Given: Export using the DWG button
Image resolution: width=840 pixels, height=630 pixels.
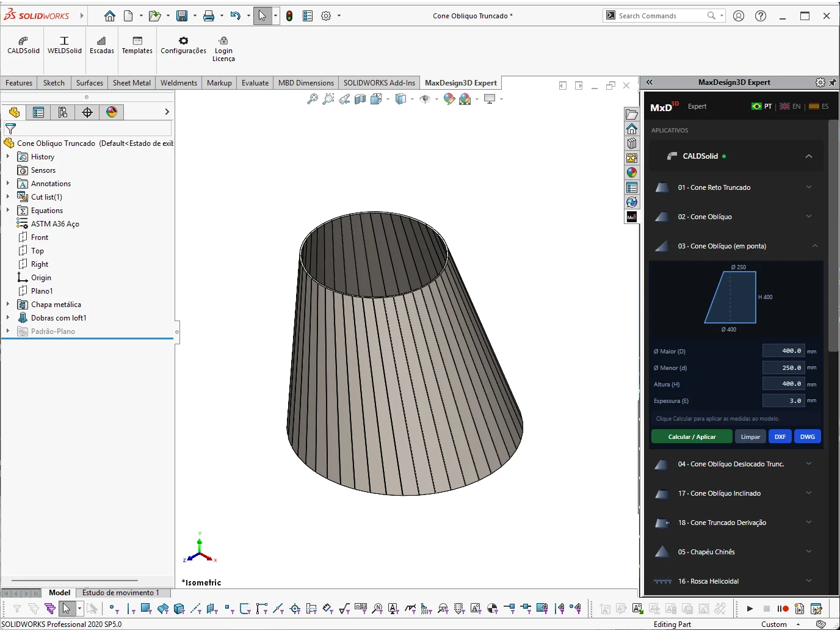Looking at the screenshot, I should click(x=808, y=436).
